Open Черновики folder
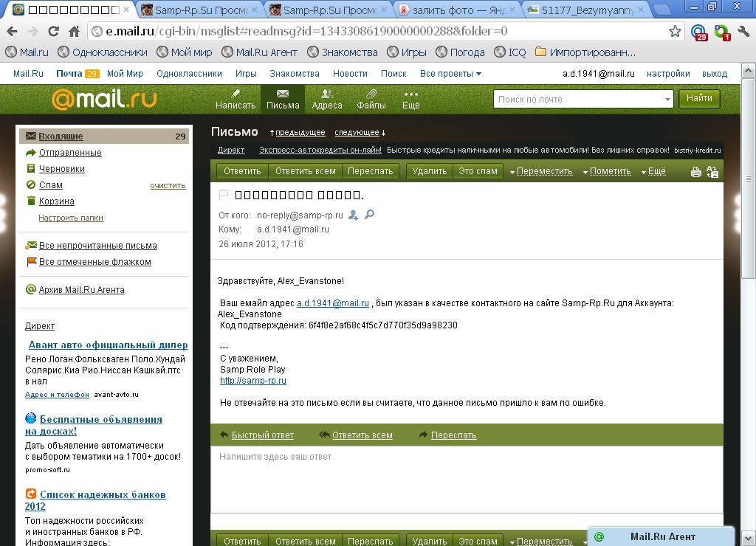Image resolution: width=756 pixels, height=546 pixels. pyautogui.click(x=62, y=169)
